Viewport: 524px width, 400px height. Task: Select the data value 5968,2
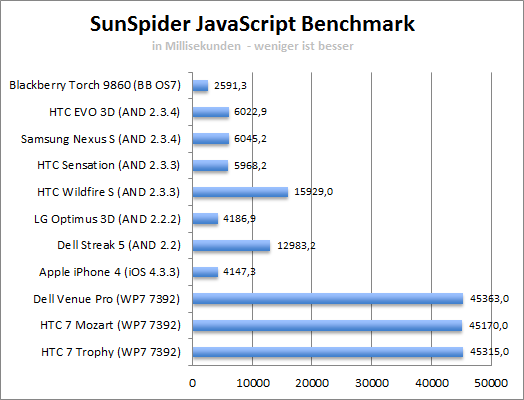pyautogui.click(x=250, y=165)
